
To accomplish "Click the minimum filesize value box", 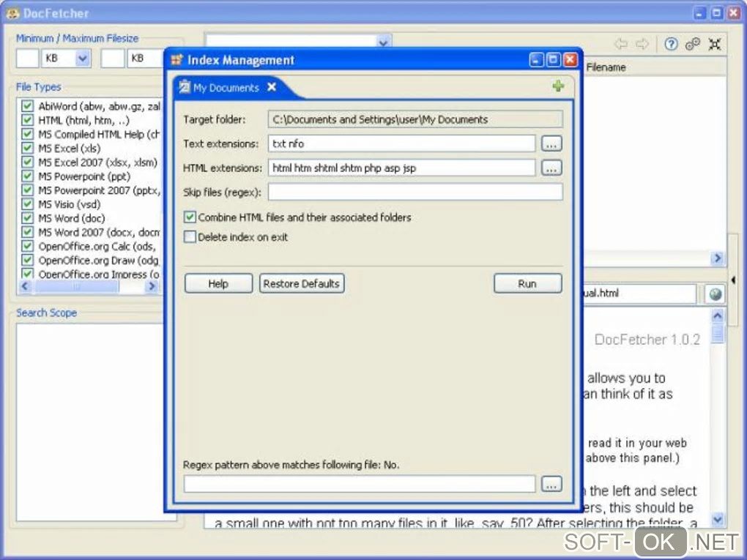I will coord(28,58).
